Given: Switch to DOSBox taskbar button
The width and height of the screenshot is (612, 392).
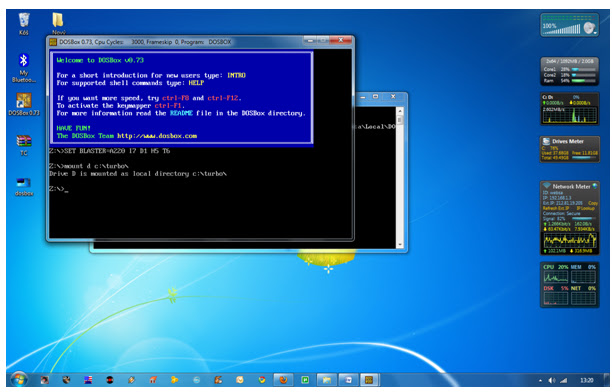Looking at the screenshot, I should [x=369, y=380].
